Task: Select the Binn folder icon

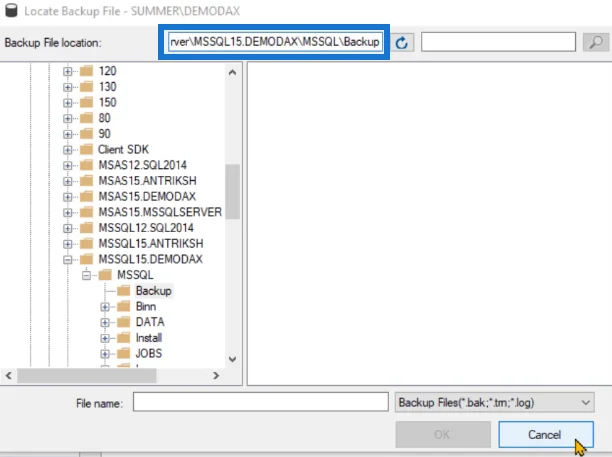Action: [124, 306]
